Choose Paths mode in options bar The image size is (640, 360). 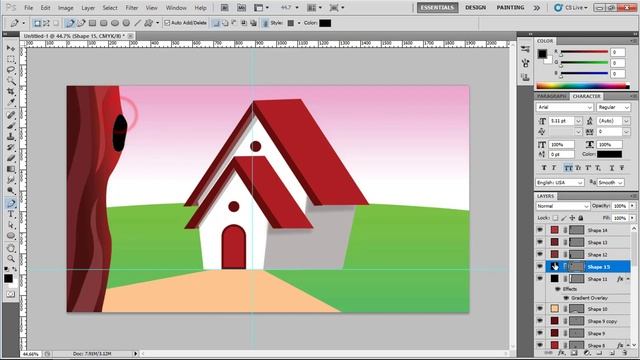tap(46, 23)
